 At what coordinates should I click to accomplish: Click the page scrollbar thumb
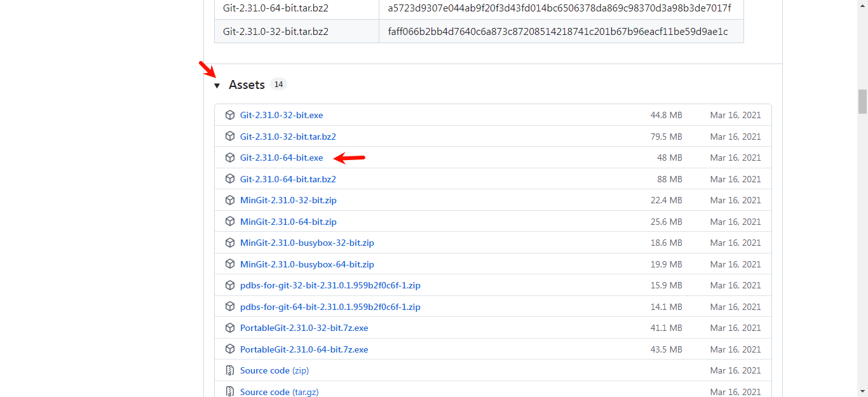862,101
